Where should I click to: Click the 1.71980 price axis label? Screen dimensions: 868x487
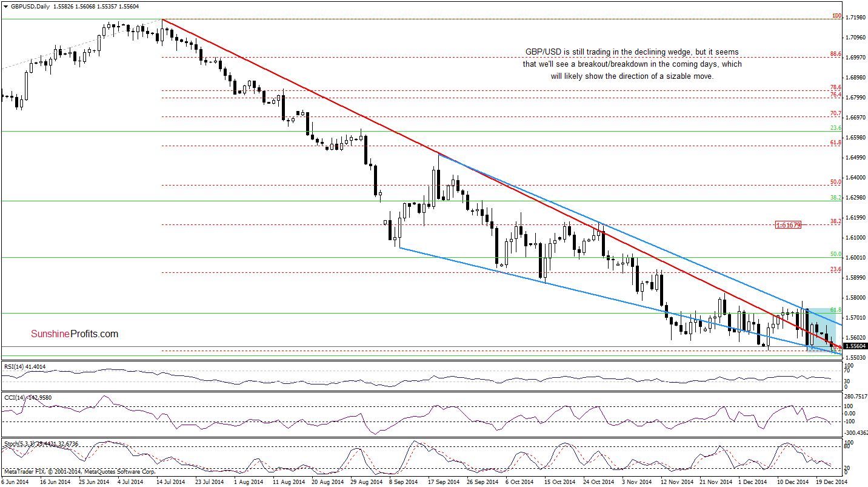[854, 18]
